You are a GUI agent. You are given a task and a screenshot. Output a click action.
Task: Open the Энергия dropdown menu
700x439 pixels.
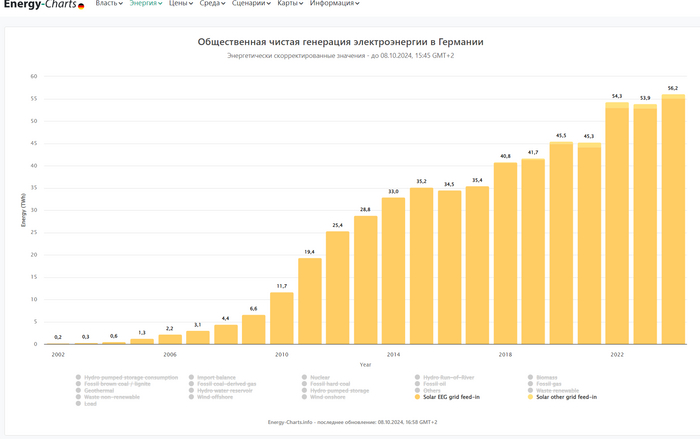(x=146, y=3)
